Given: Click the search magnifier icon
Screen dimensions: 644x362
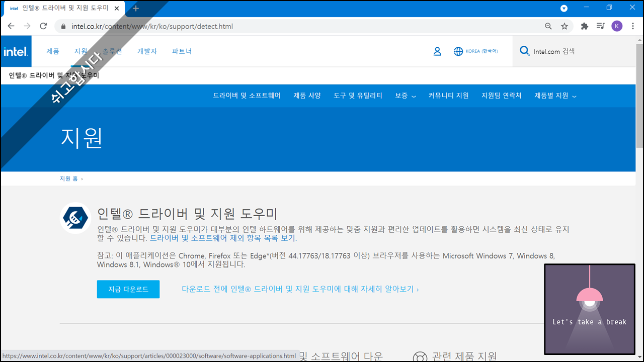Looking at the screenshot, I should point(525,51).
